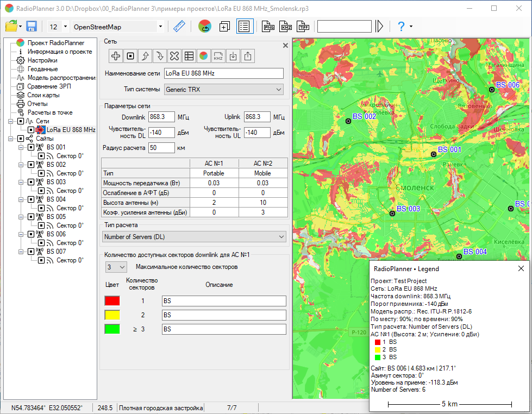Toggle checkbox for LoRa EU 868 MHz network
Viewport: 532px width, 414px height.
(x=31, y=130)
